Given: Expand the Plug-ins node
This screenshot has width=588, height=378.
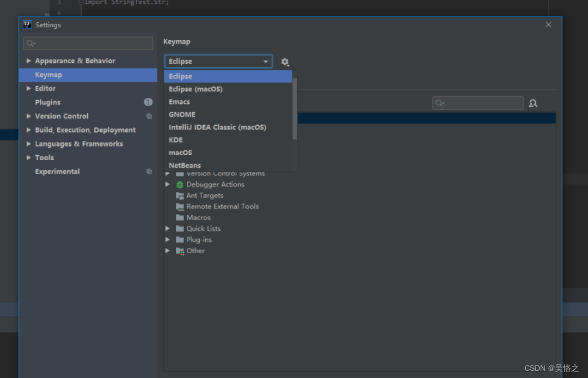Looking at the screenshot, I should [168, 240].
